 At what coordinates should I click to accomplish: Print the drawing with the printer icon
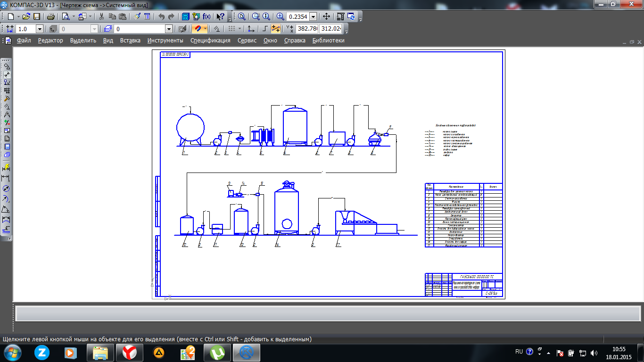click(x=50, y=16)
